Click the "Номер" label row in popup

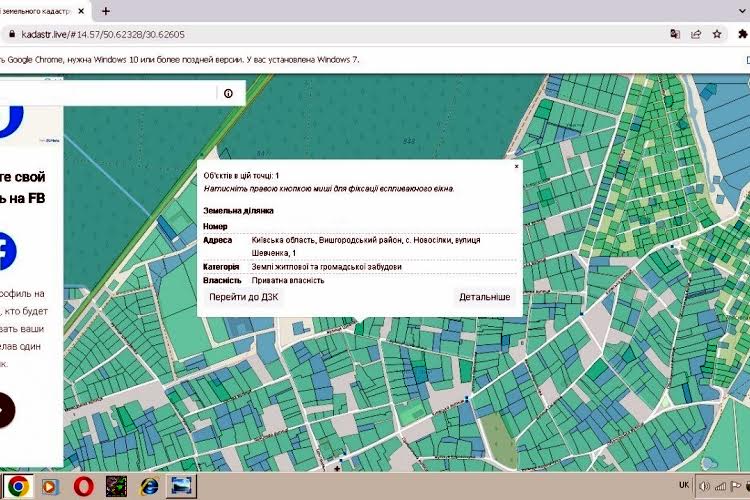tap(360, 226)
